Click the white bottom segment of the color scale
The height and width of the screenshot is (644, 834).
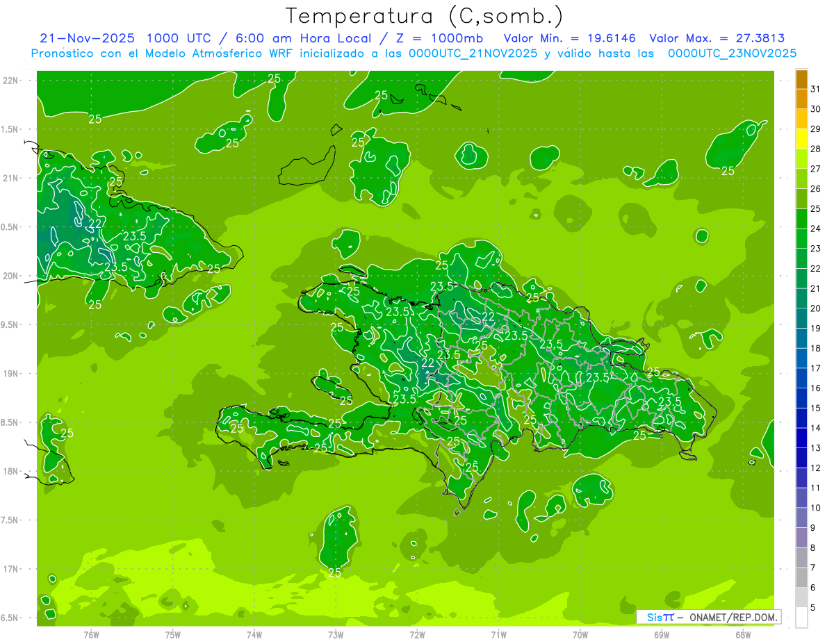click(801, 617)
